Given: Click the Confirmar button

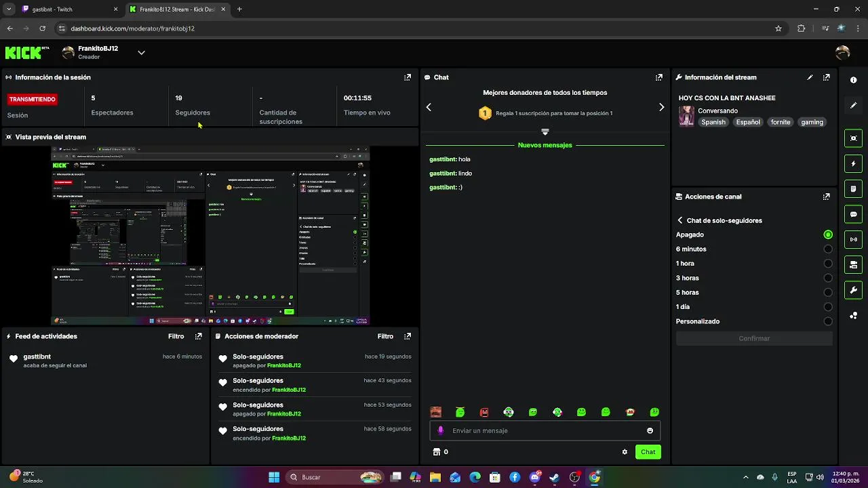Looking at the screenshot, I should [754, 338].
